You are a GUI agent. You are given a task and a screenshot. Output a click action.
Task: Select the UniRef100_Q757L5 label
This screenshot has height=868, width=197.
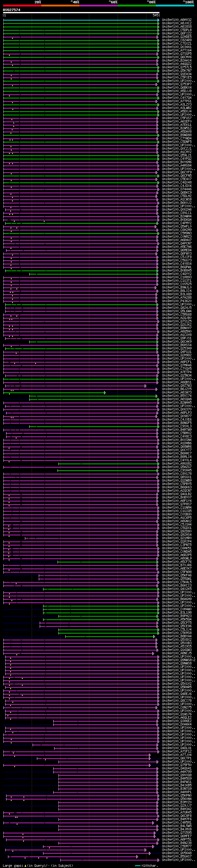(x=177, y=67)
